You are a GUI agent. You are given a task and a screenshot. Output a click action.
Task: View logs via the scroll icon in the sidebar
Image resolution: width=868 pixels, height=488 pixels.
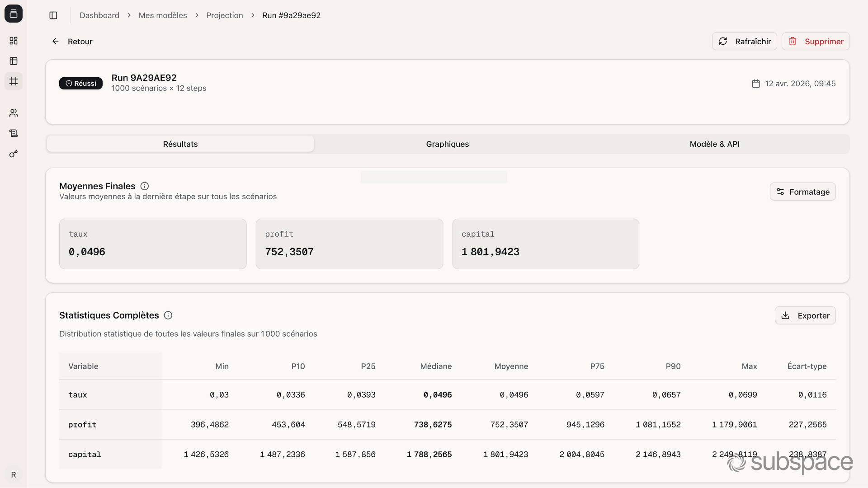click(14, 133)
